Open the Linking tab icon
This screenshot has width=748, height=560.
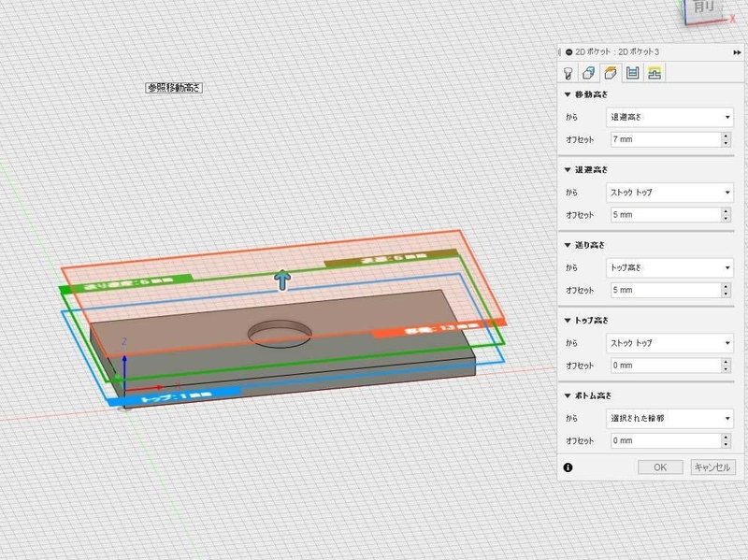(654, 73)
